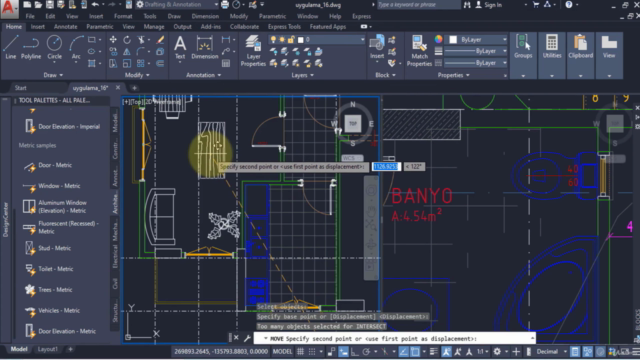Click the object color wheel icon
640x360 pixels.
438,39
